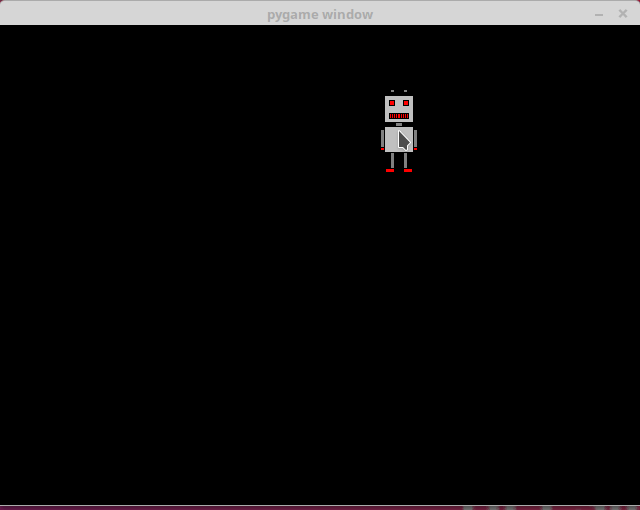Minimize the pygame window
Viewport: 640px width, 510px height.
point(599,14)
